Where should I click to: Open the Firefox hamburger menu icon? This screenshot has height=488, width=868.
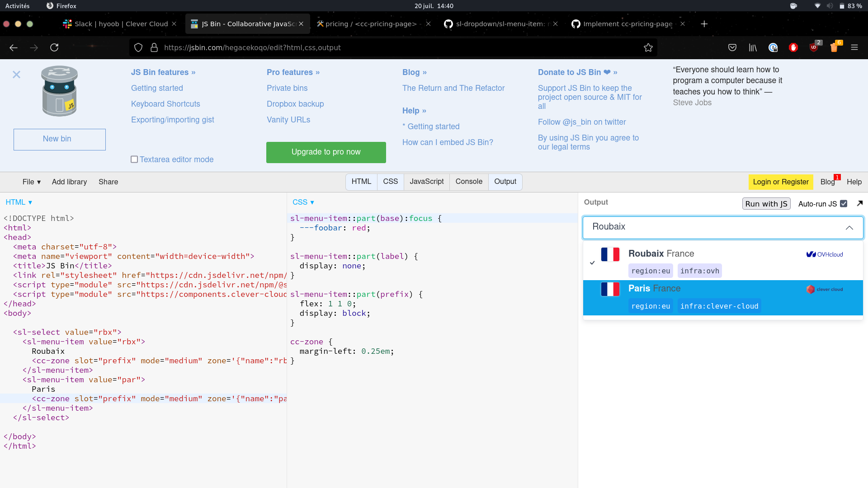[x=854, y=47]
